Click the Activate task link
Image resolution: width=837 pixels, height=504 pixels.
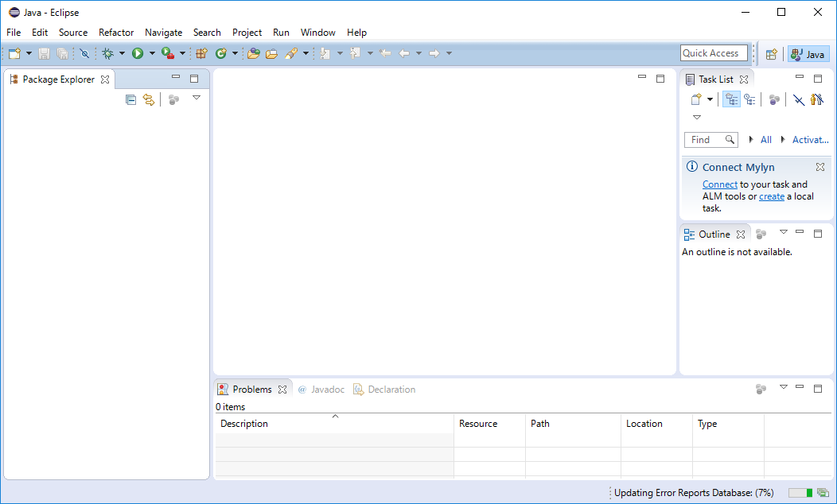pyautogui.click(x=810, y=140)
